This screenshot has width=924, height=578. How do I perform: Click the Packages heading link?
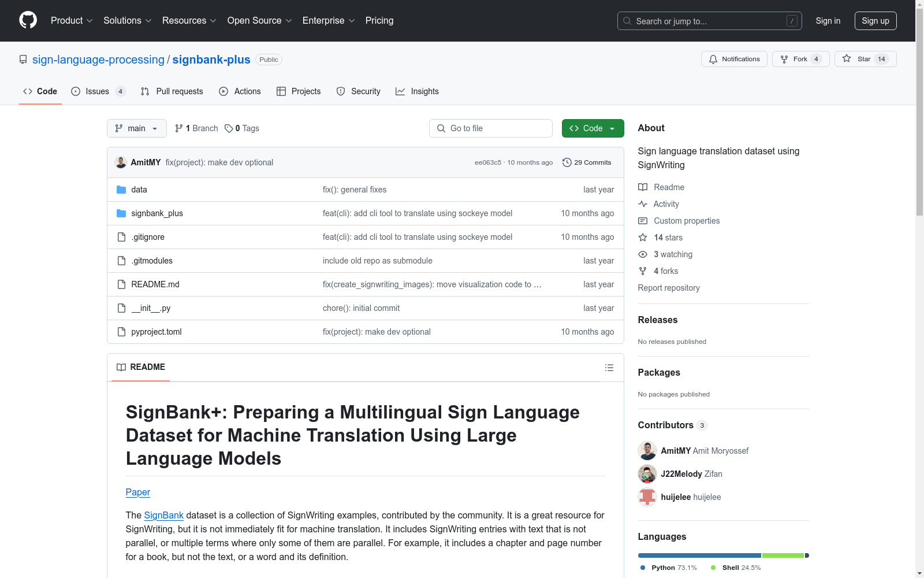tap(659, 372)
